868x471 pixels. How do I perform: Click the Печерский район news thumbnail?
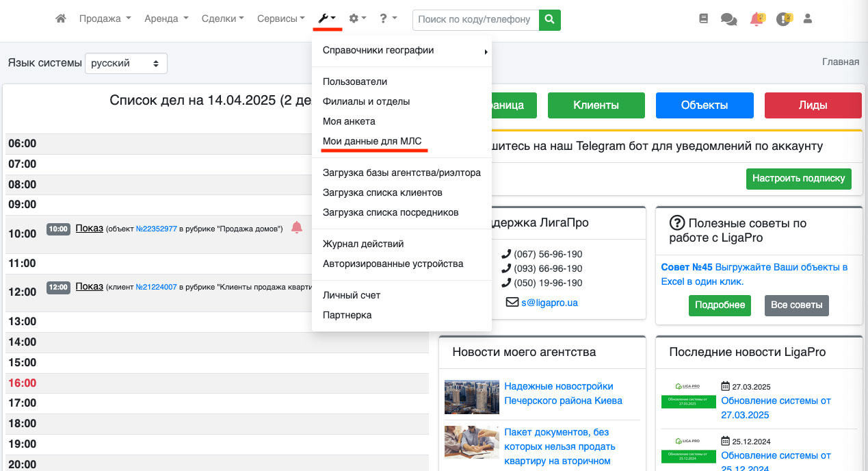[471, 397]
